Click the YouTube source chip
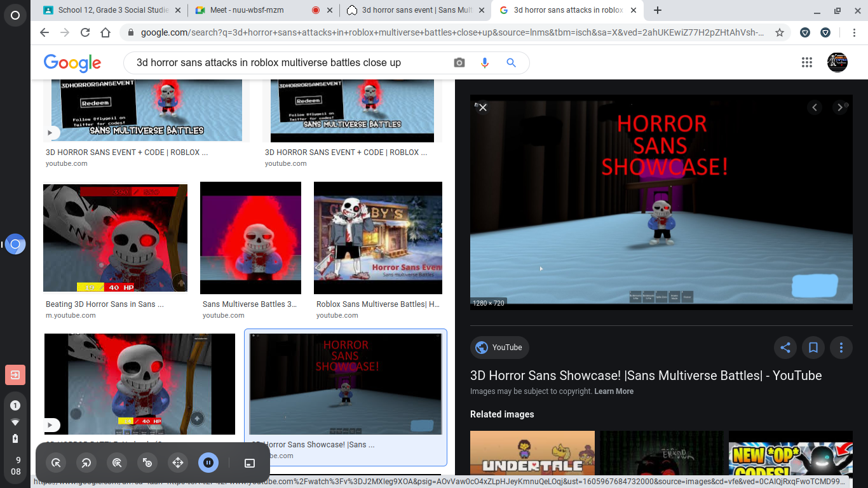The width and height of the screenshot is (868, 488). [x=499, y=348]
